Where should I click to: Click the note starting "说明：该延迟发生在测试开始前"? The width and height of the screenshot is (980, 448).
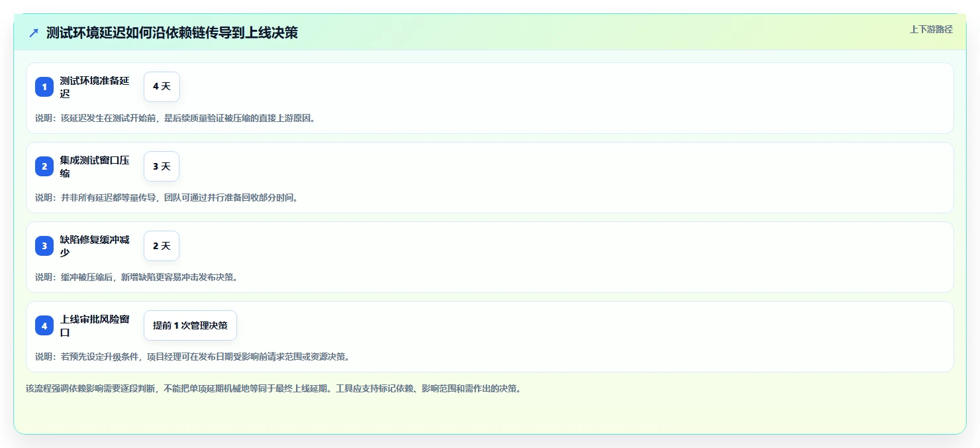175,118
